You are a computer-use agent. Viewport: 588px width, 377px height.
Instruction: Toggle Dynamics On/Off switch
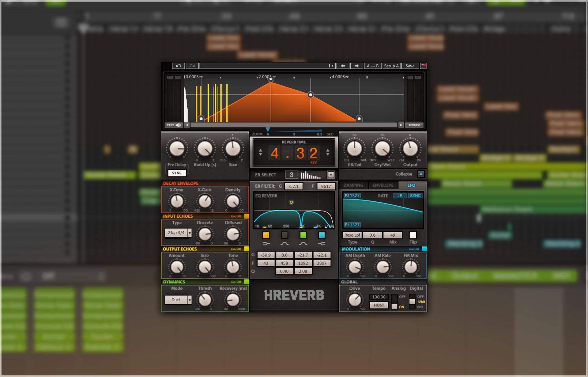tap(247, 282)
